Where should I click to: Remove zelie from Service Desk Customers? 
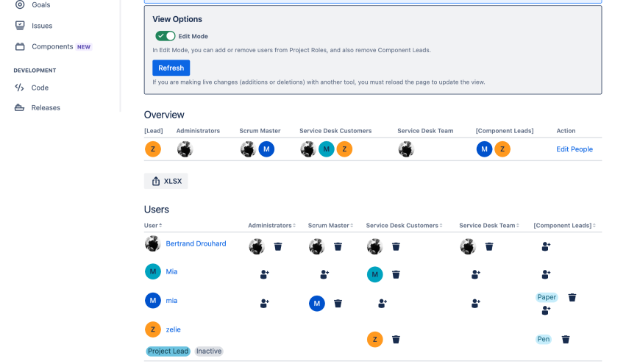[396, 339]
